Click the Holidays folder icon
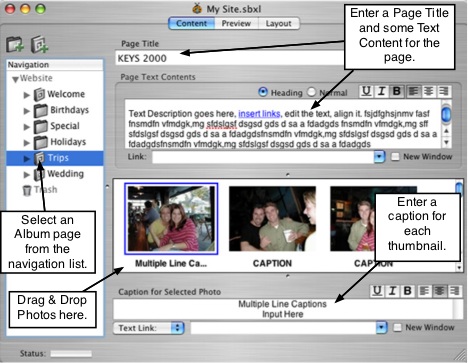The width and height of the screenshot is (468, 363). [x=41, y=142]
